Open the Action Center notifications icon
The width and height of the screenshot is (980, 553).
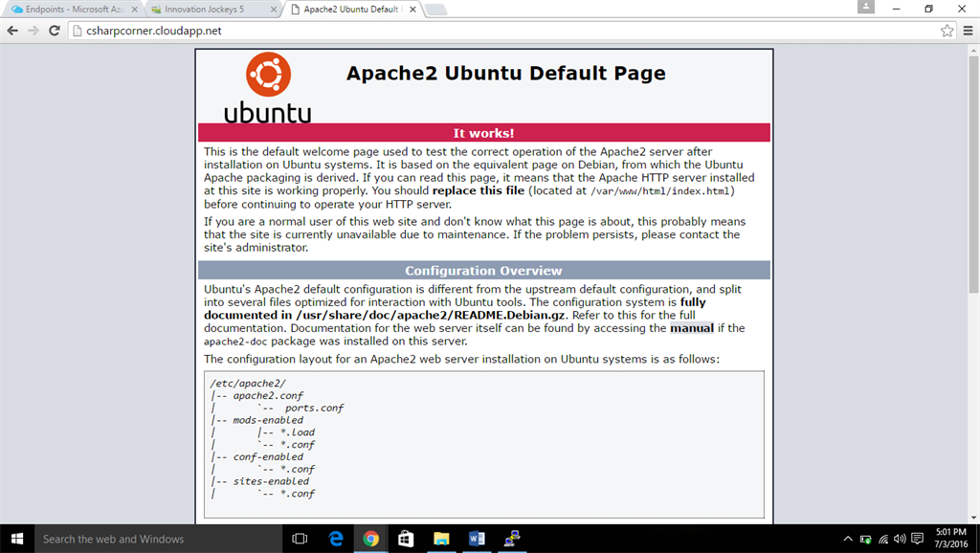click(x=918, y=539)
